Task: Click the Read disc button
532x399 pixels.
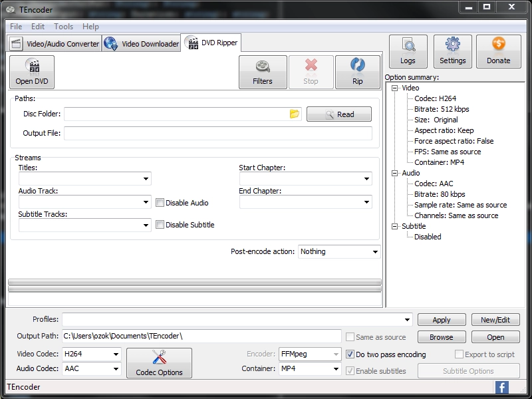Action: pos(339,114)
